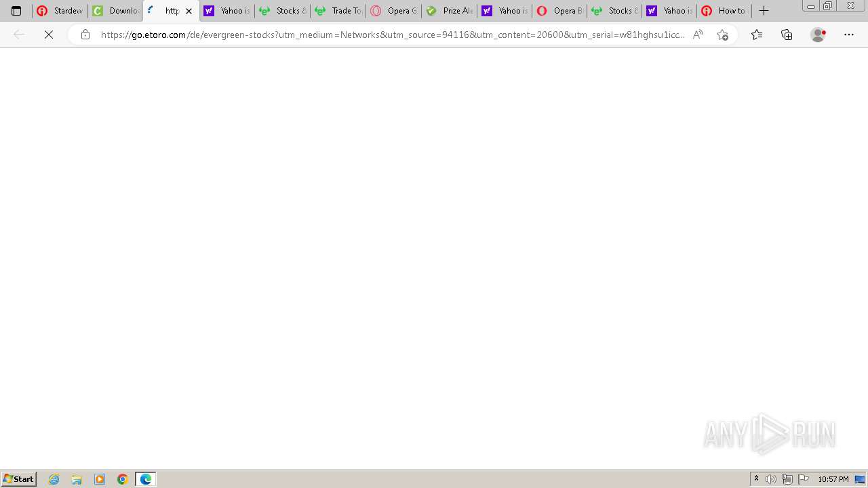Open the Favorites list
The height and width of the screenshot is (488, 868).
757,35
